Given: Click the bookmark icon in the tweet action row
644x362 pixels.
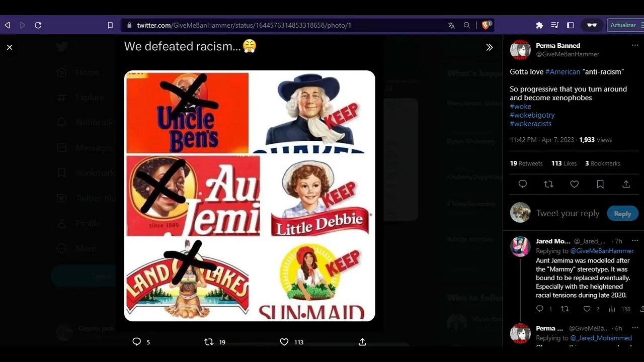Looking at the screenshot, I should (x=600, y=185).
